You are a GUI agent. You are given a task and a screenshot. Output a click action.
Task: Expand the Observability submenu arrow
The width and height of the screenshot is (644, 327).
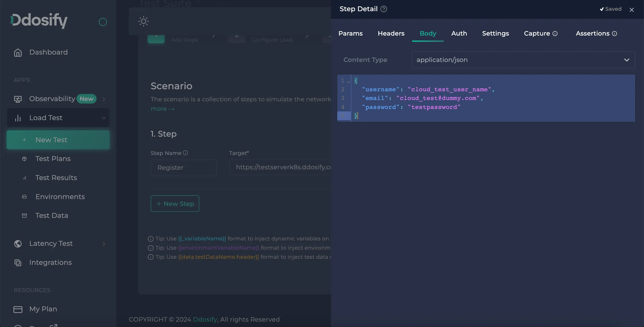point(104,99)
